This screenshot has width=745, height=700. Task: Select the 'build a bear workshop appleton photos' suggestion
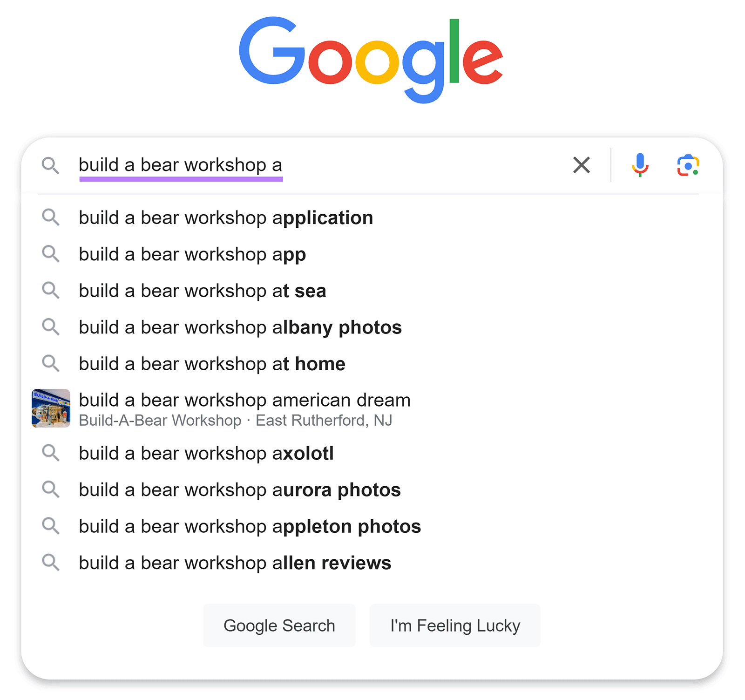pyautogui.click(x=250, y=526)
